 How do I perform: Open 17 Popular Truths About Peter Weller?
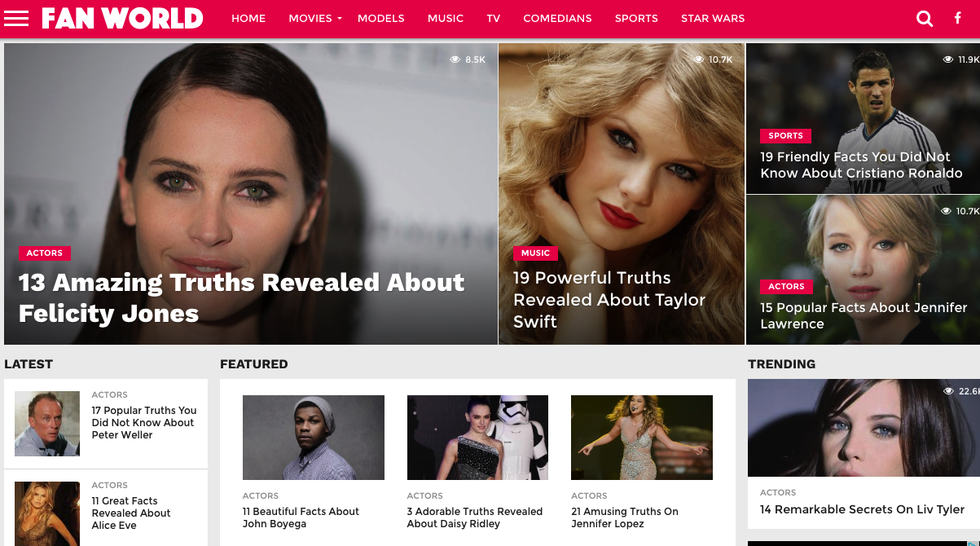(144, 423)
